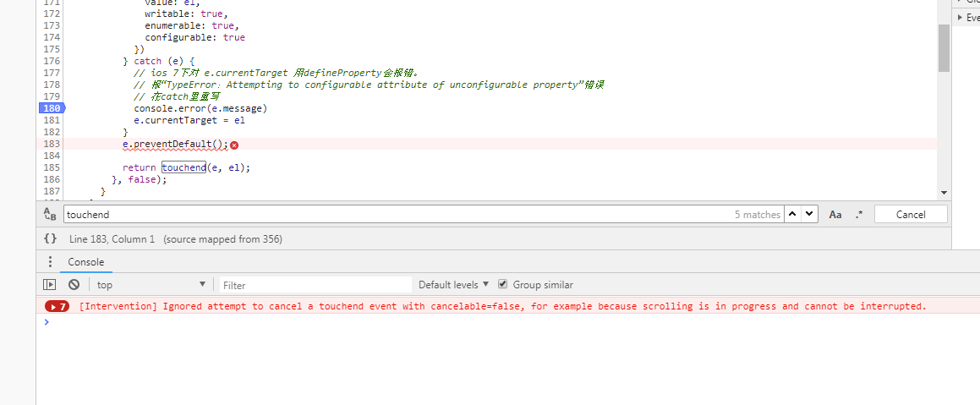Click line number 185 in gutter
The image size is (980, 405).
52,167
